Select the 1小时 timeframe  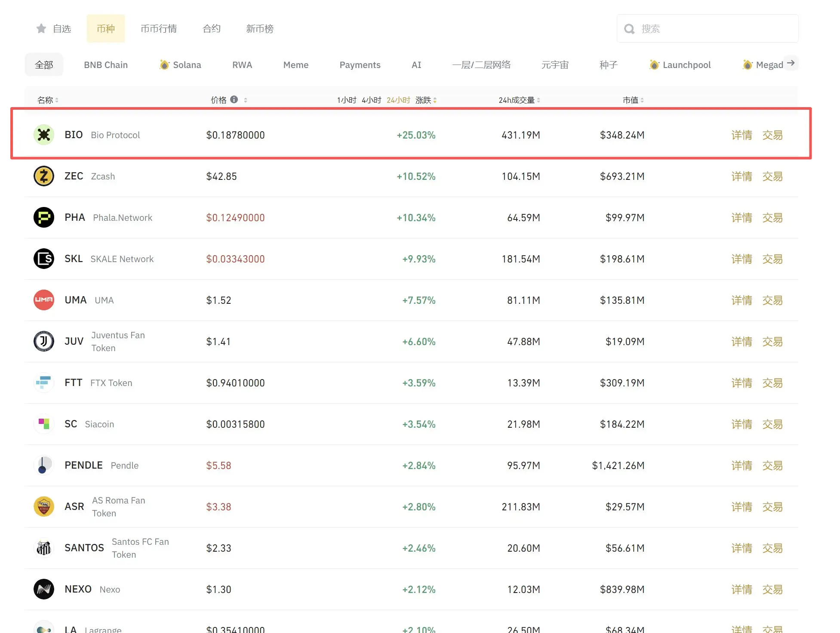(x=347, y=100)
